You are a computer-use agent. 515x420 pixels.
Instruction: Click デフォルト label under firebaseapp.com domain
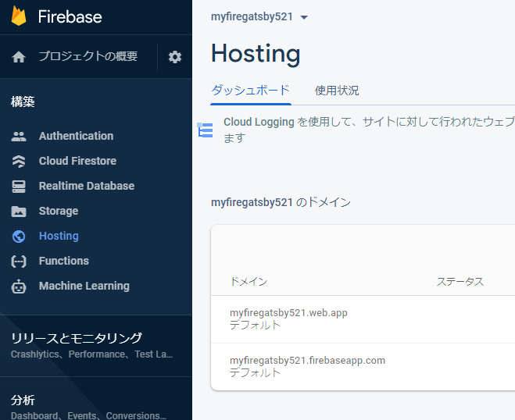pyautogui.click(x=255, y=372)
